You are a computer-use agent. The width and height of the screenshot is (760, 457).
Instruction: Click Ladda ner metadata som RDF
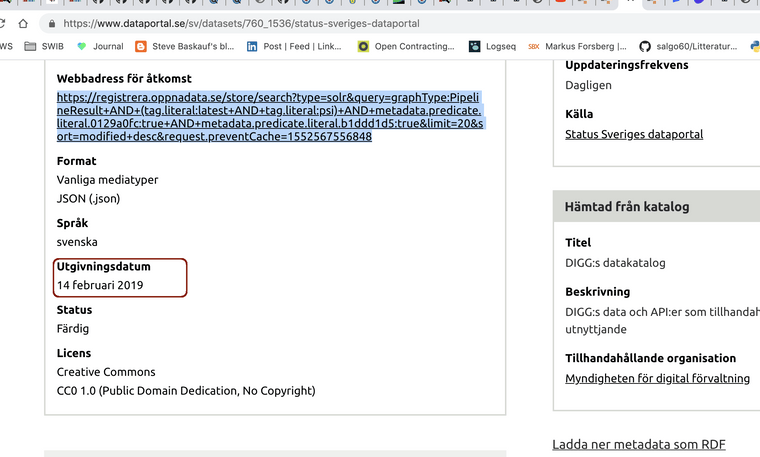(638, 444)
